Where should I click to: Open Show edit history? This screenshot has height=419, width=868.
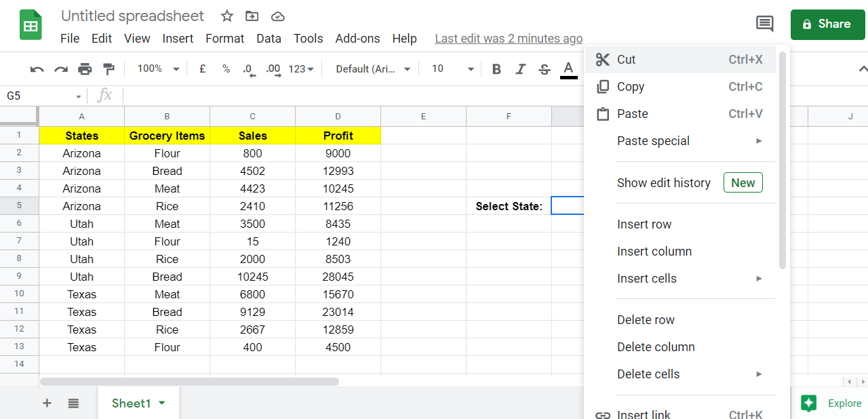pos(664,182)
